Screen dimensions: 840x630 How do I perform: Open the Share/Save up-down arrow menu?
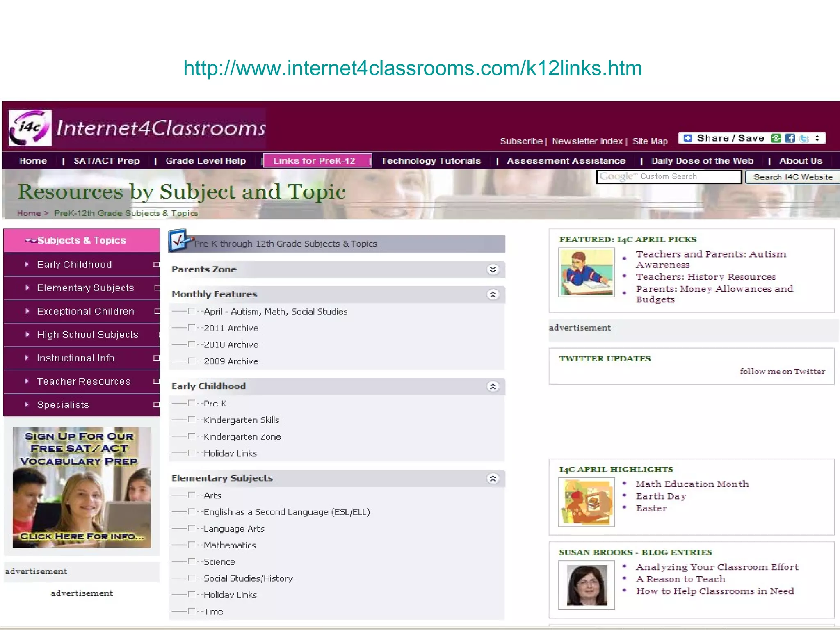pos(817,138)
